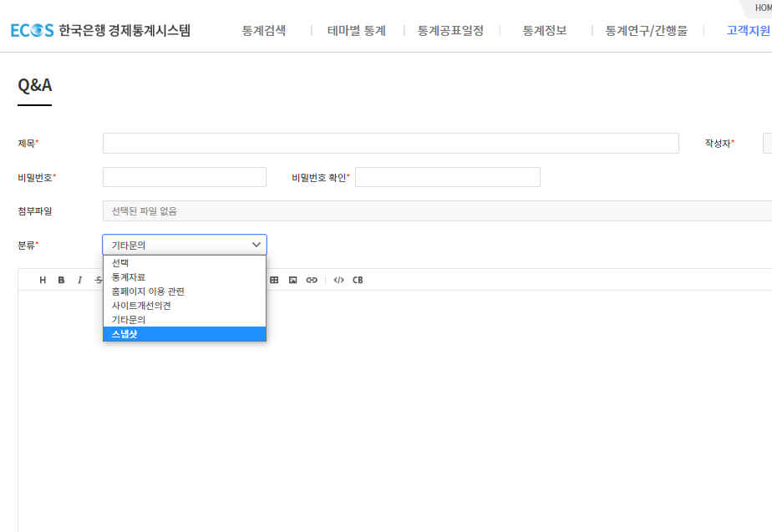Choose 사이트개선의견 in the category list

185,306
